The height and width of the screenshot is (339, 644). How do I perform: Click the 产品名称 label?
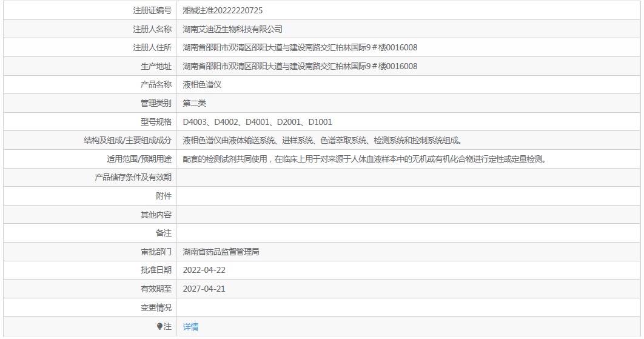(156, 85)
